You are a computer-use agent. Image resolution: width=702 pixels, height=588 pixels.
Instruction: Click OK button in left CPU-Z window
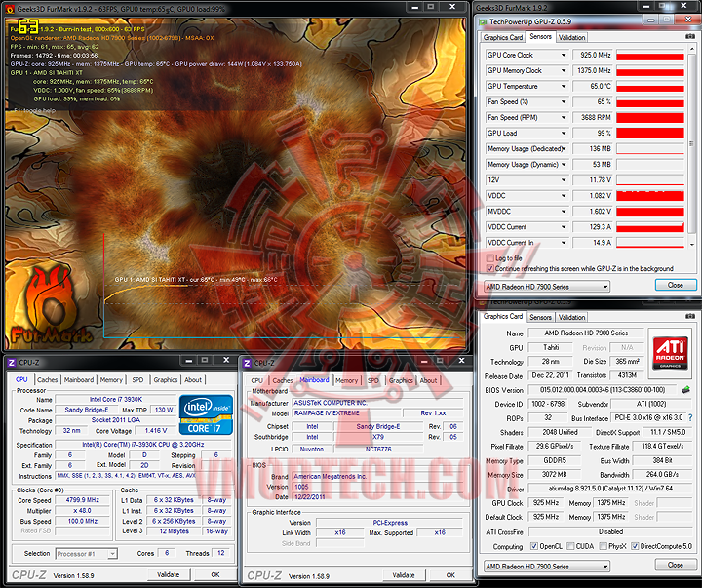215,574
